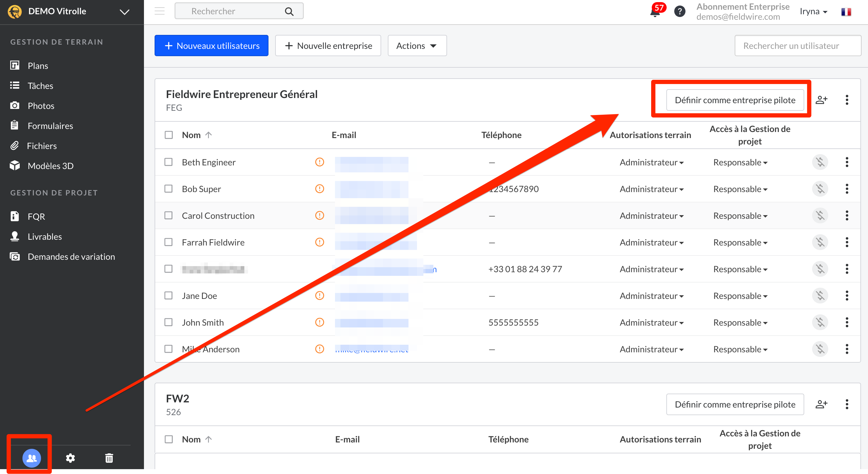Image resolution: width=868 pixels, height=474 pixels.
Task: Open the help question mark icon
Action: pyautogui.click(x=680, y=12)
